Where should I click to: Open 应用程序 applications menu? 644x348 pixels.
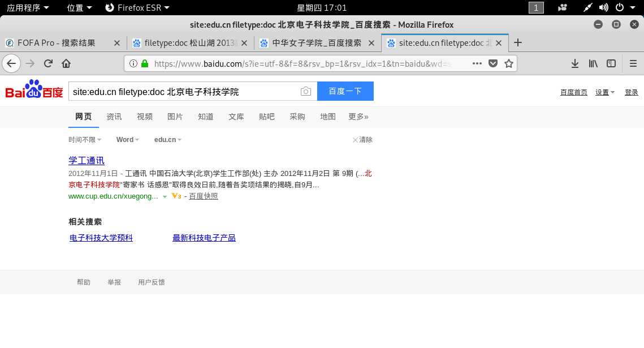(x=28, y=7)
